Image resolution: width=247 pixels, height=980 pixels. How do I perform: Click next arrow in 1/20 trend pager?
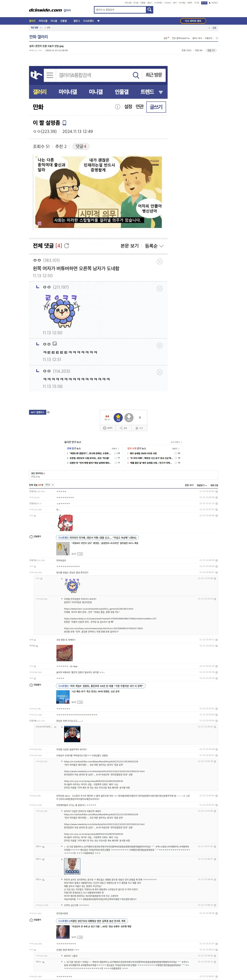coord(81,554)
